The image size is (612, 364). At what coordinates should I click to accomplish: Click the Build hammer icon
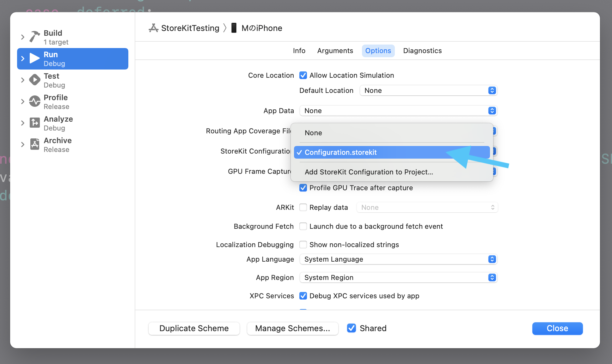point(35,37)
